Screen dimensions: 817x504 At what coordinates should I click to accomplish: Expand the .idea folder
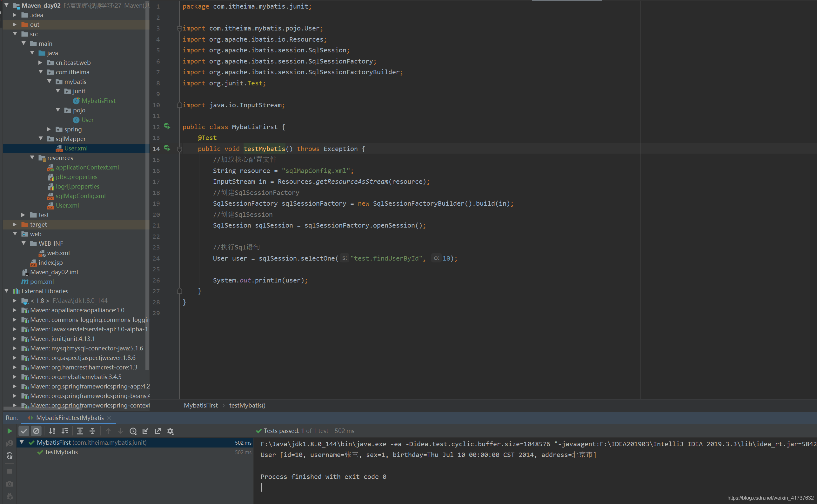tap(15, 15)
